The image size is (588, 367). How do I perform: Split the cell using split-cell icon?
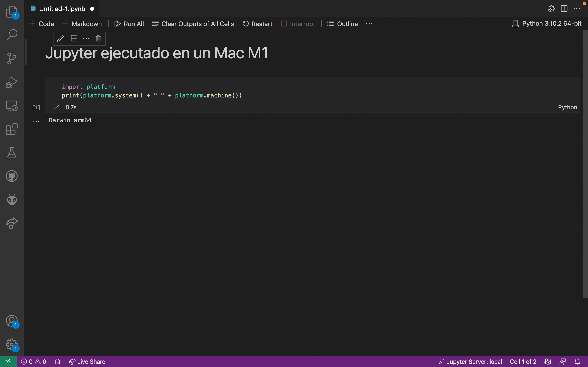tap(74, 38)
